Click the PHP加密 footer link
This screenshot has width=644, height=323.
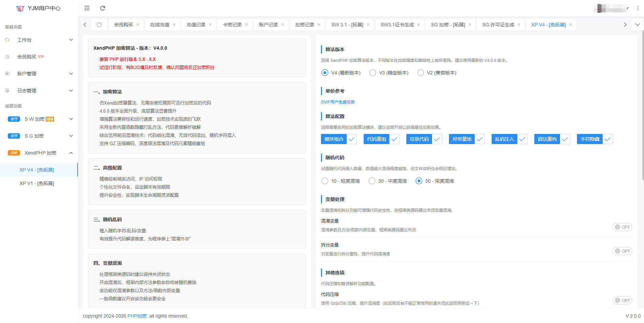tap(137, 316)
